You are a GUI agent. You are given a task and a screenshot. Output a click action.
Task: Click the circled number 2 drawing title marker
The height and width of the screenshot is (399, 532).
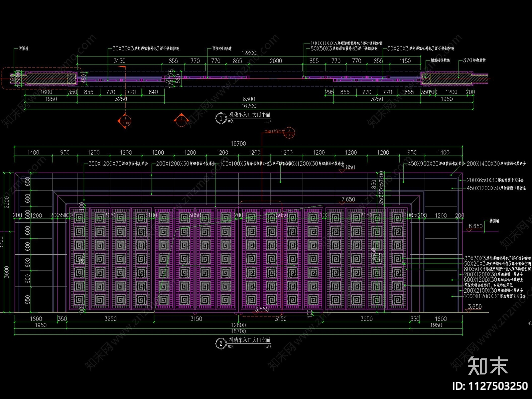coord(221,343)
